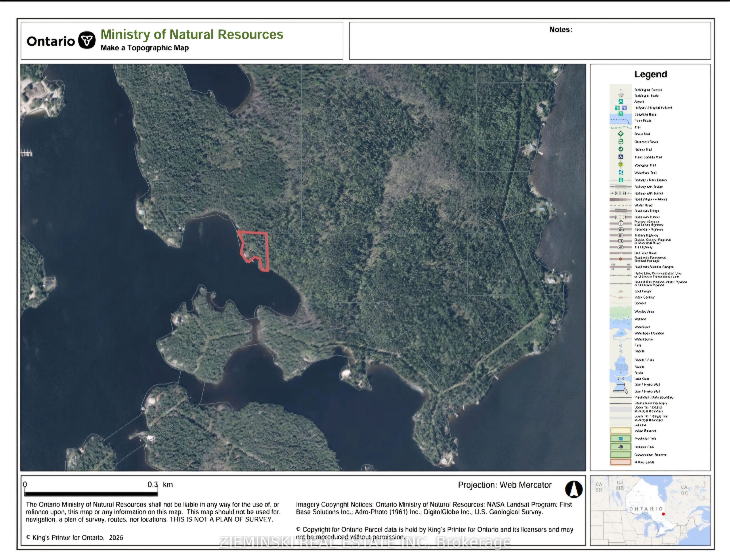
Task: Click the 'km' scale unit label
Action: pyautogui.click(x=168, y=484)
